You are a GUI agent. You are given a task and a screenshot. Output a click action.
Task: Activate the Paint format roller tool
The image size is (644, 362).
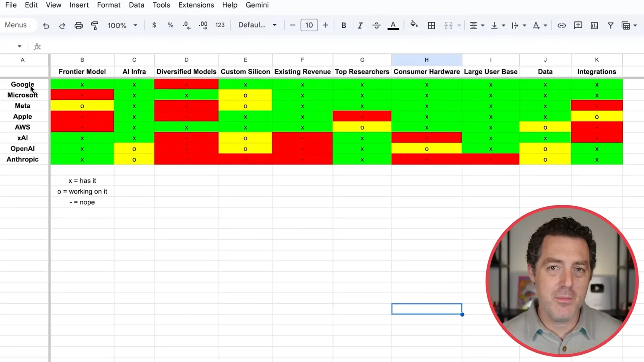[95, 25]
